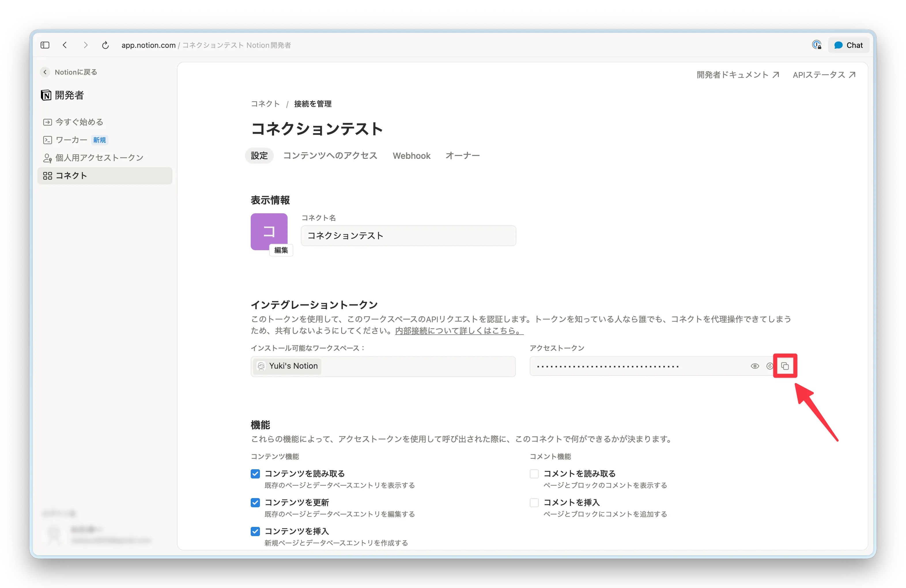The width and height of the screenshot is (906, 588).
Task: Click the Notion logo next to 開発者
Action: [46, 95]
